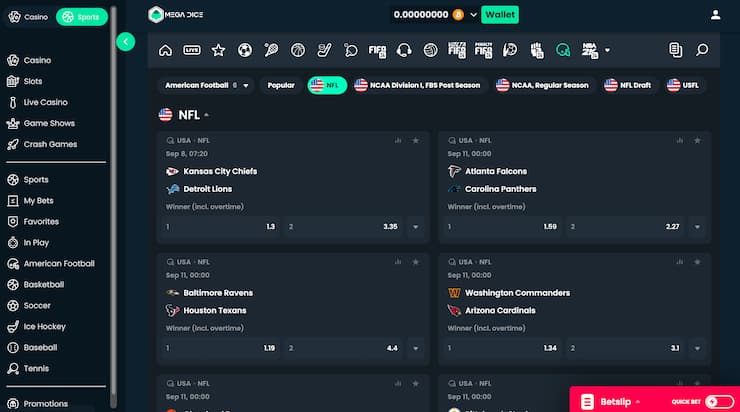
Task: Bet on Carolina Panthers at 2.27
Action: 625,227
